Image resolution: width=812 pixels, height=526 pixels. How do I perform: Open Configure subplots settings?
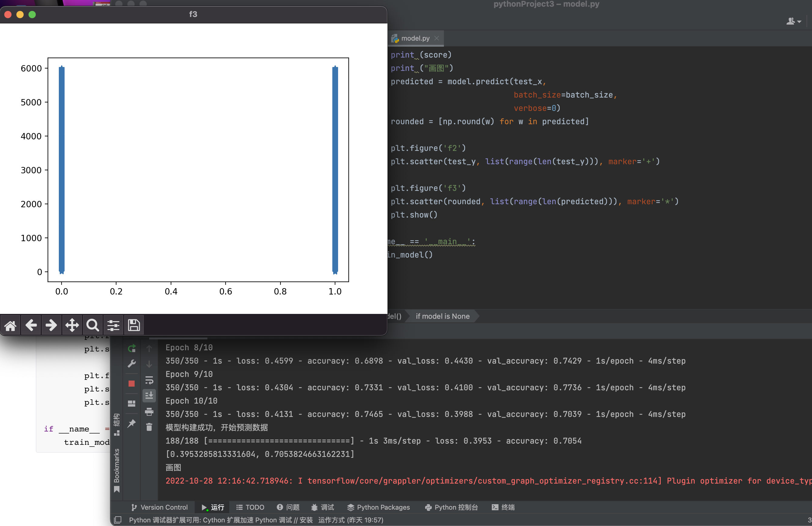point(113,325)
